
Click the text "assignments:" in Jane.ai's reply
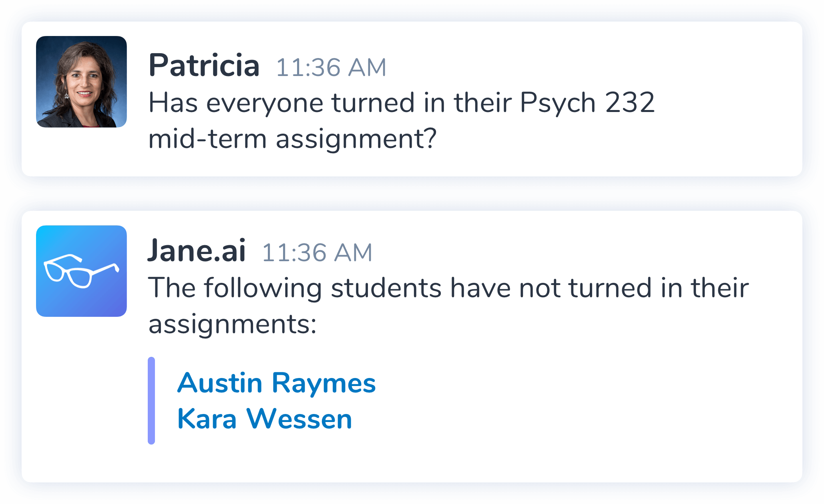232,324
